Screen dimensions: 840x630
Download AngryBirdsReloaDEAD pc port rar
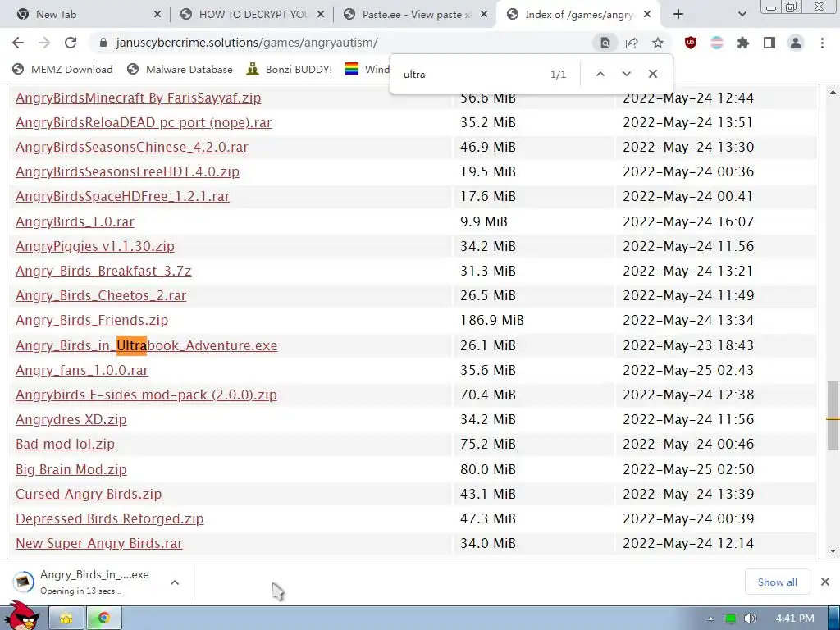point(144,123)
